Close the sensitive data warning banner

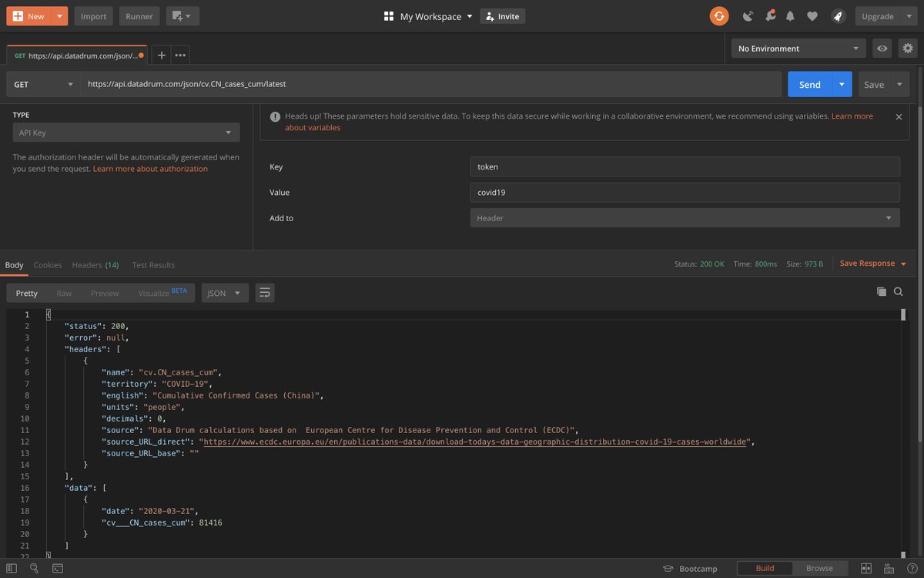(x=899, y=116)
